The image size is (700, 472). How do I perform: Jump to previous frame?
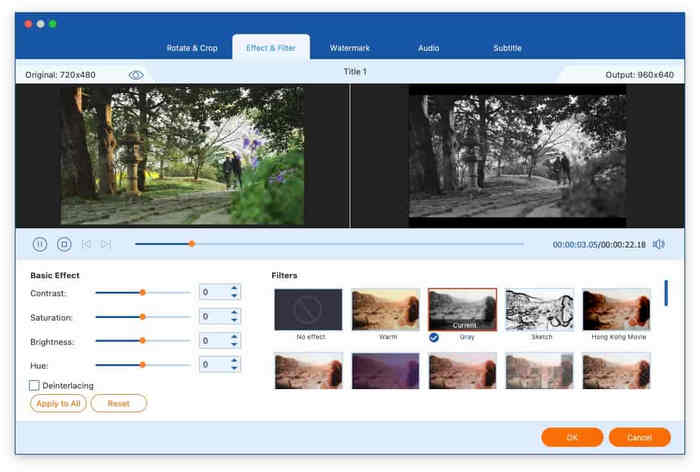point(86,244)
